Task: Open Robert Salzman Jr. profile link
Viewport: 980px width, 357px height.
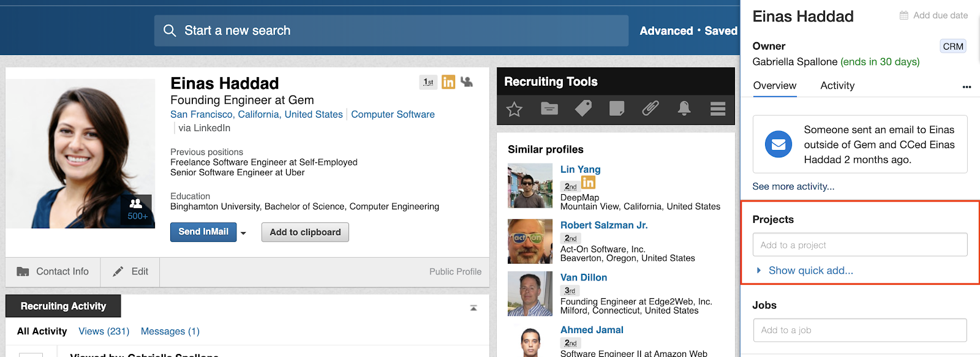Action: pos(604,225)
